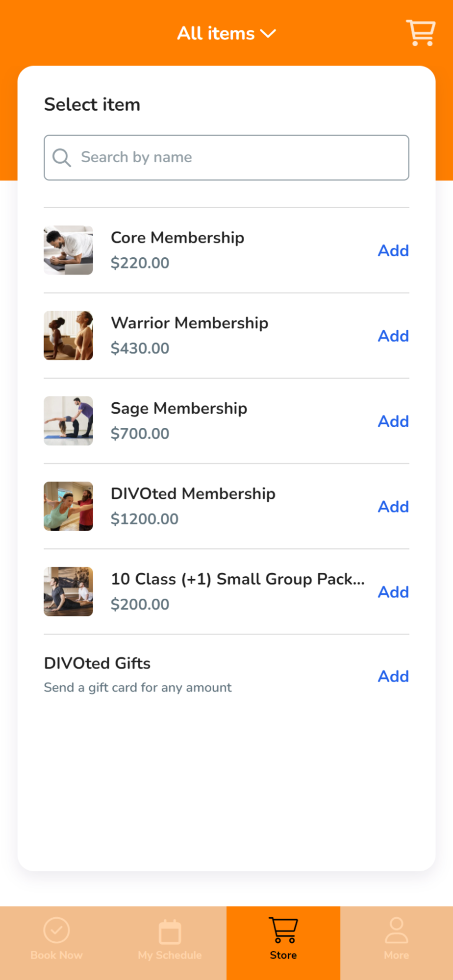
Task: Open Sage Membership thumbnail image
Action: [68, 421]
